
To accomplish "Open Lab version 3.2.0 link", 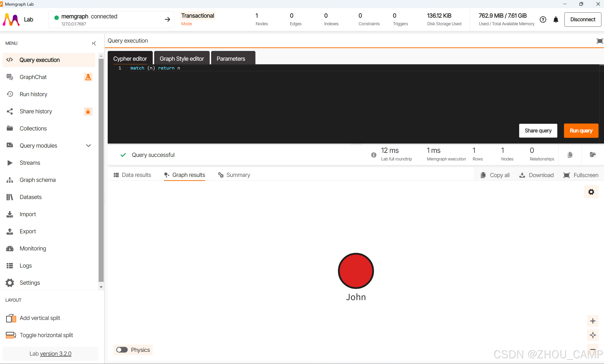I will click(x=56, y=354).
